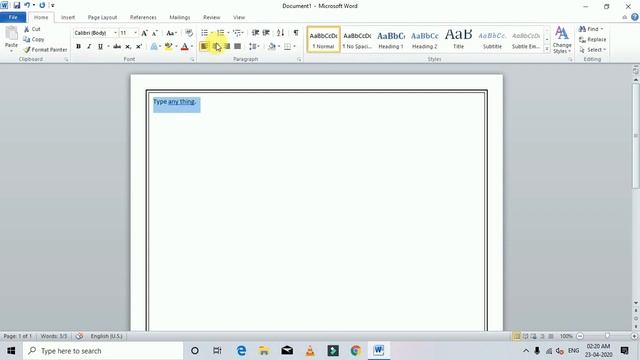This screenshot has width=640, height=360.
Task: Center the selected paragraph
Action: (216, 47)
